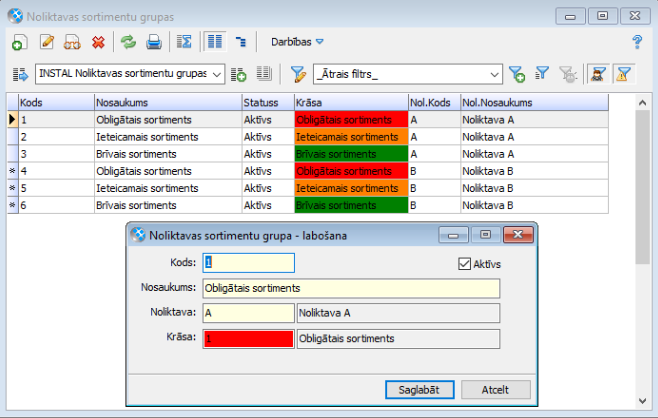
Task: Click the sum totals sigma icon
Action: [184, 42]
